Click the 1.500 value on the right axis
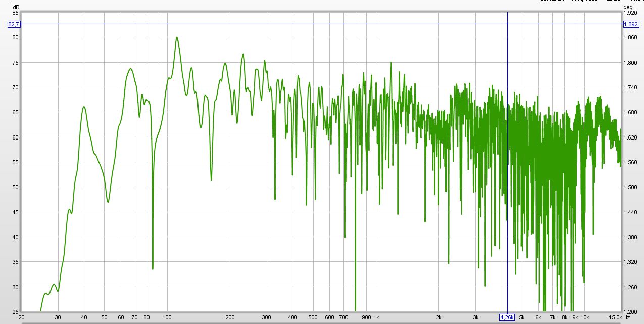The height and width of the screenshot is (324, 644). click(630, 187)
